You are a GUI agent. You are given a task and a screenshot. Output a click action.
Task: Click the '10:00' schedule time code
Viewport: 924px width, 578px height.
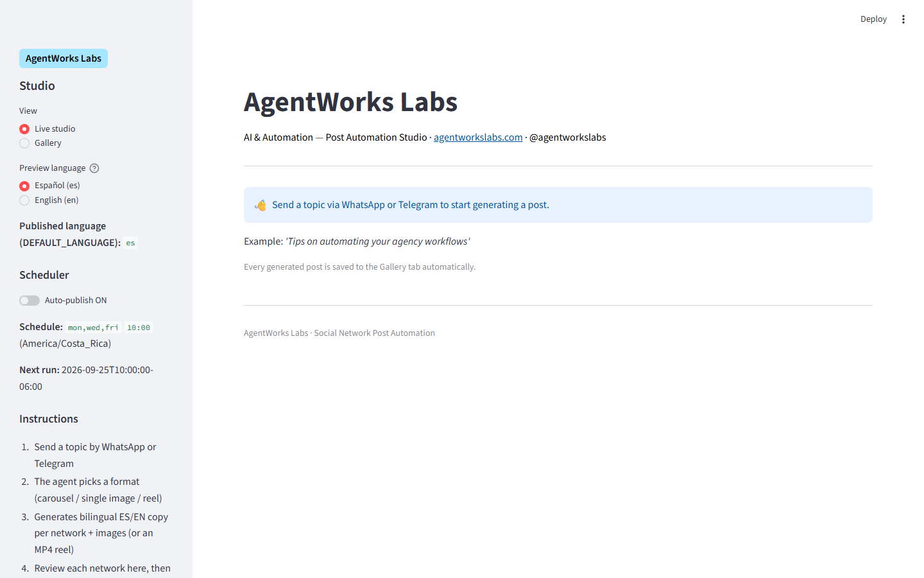pos(139,328)
